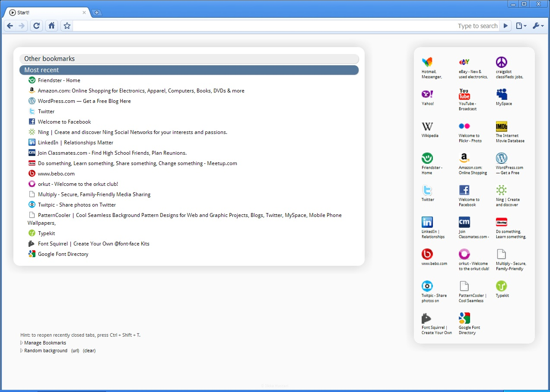
Task: Open a new tab
Action: [97, 13]
